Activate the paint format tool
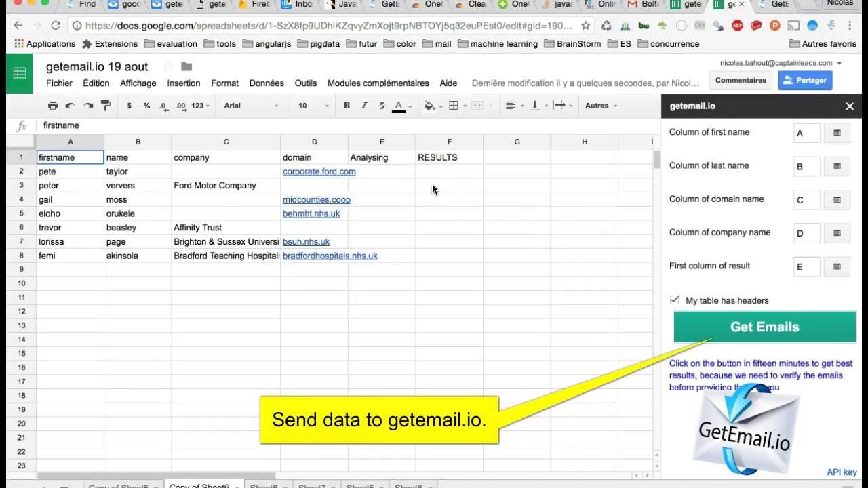Viewport: 868px width, 488px height. coord(106,106)
